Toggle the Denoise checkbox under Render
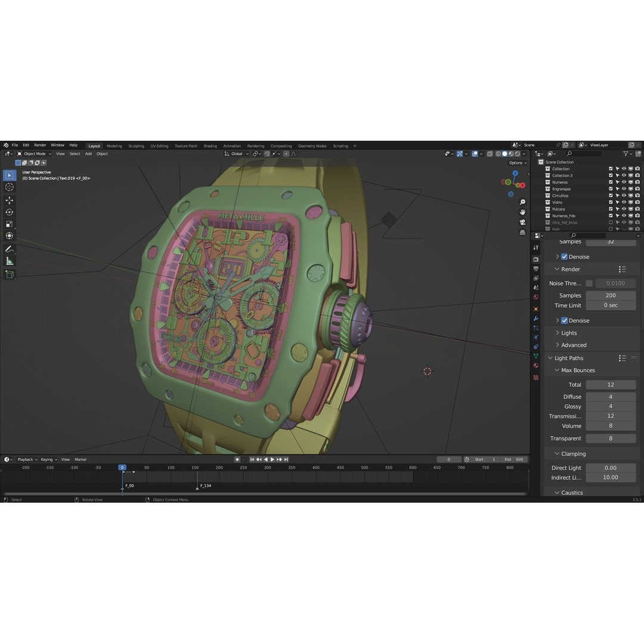This screenshot has height=644, width=644. click(565, 320)
